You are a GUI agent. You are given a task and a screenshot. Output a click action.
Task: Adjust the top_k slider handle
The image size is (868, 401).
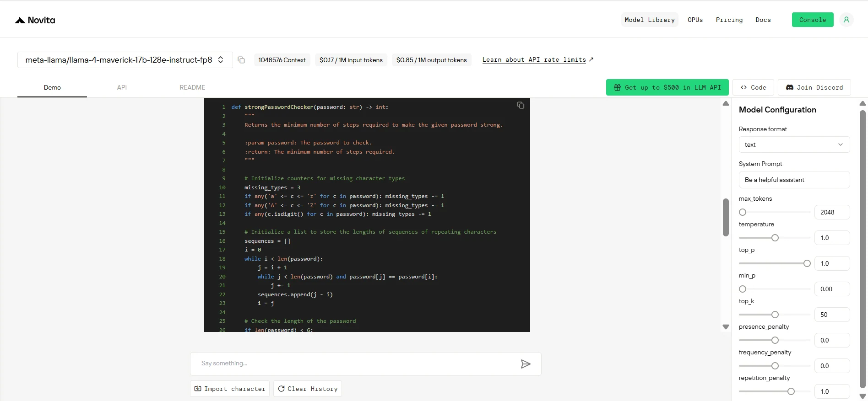(775, 315)
